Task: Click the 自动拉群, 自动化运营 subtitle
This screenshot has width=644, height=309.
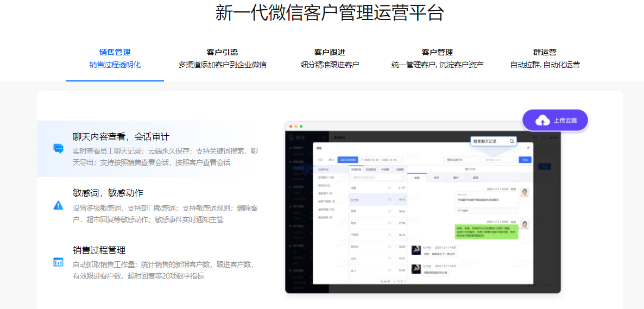Action: [545, 65]
